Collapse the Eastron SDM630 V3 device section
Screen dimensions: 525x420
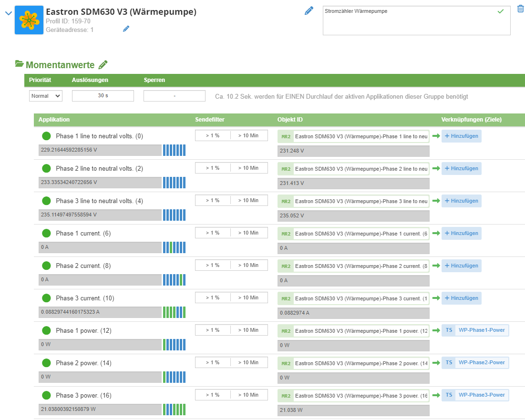coord(9,13)
